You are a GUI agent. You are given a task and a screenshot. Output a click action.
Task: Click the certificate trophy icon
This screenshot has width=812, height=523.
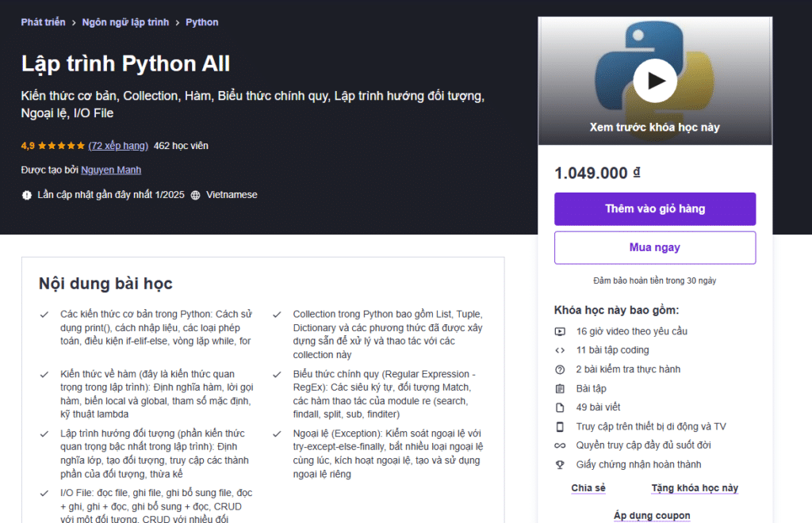[x=560, y=464]
